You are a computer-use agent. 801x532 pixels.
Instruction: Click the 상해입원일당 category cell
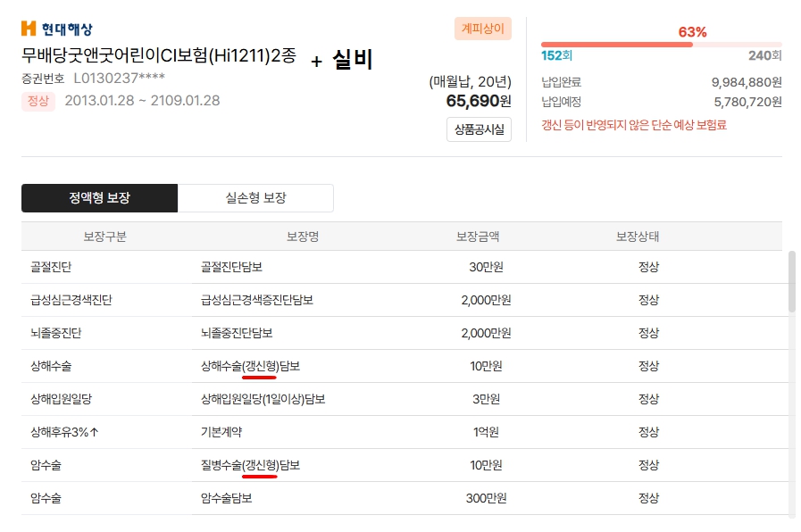coord(62,399)
